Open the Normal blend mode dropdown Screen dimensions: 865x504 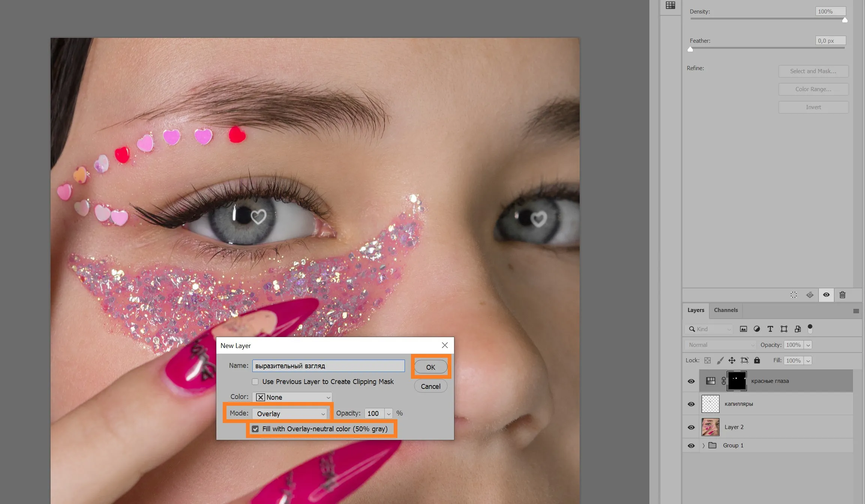tap(721, 345)
